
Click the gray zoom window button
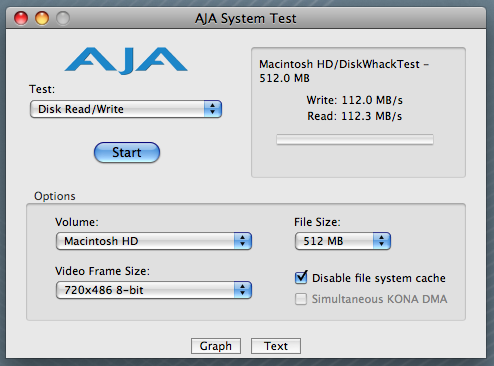(63, 18)
